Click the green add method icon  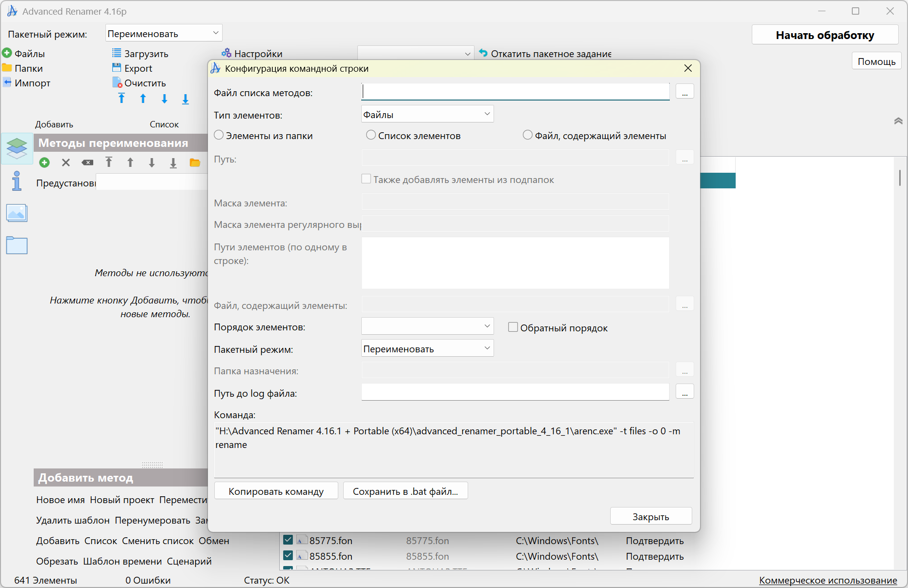tap(44, 162)
